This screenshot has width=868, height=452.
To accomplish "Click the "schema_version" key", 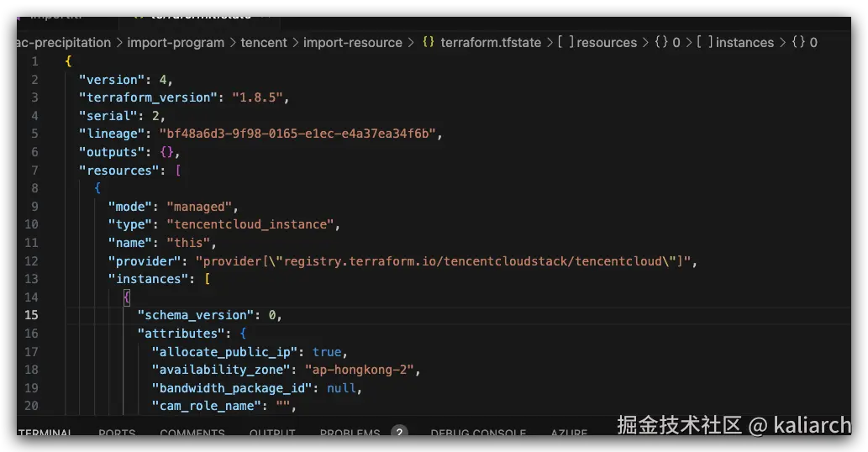I will (196, 315).
